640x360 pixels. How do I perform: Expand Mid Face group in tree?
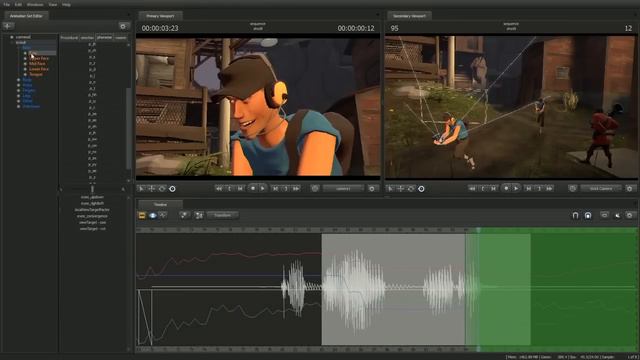click(25, 64)
